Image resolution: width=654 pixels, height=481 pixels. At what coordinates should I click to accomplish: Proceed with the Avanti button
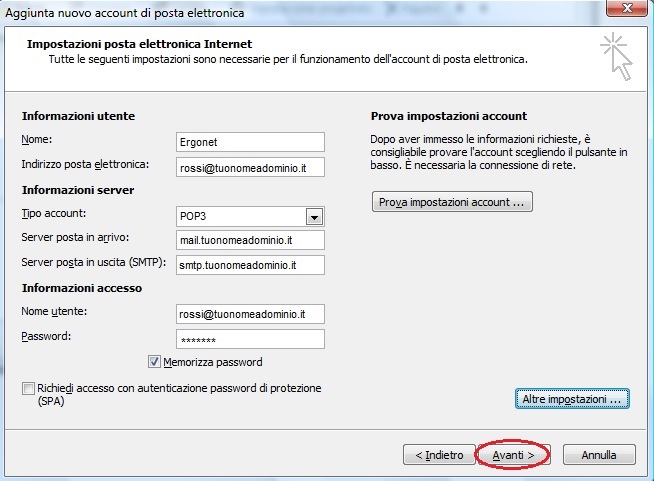pos(512,454)
